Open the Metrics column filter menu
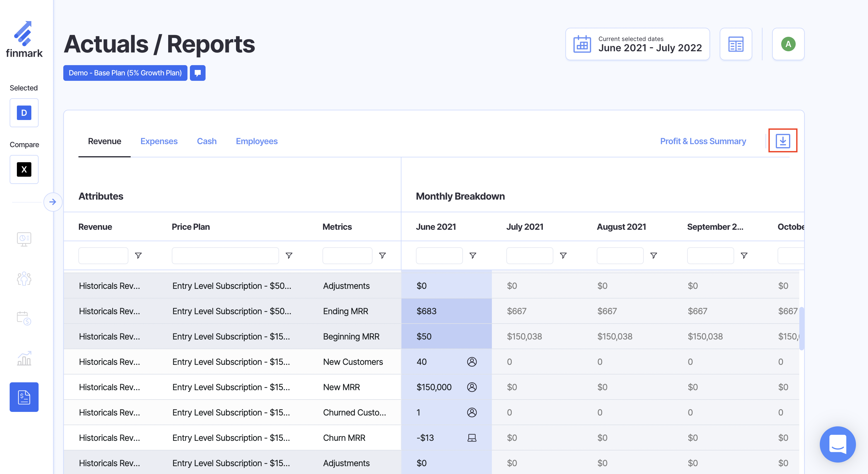868x474 pixels. click(382, 255)
